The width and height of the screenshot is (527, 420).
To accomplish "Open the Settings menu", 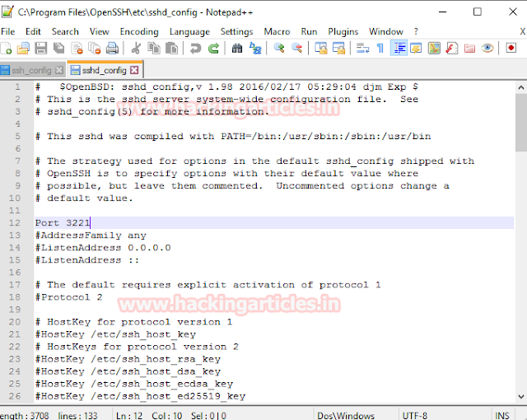I will pos(236,31).
